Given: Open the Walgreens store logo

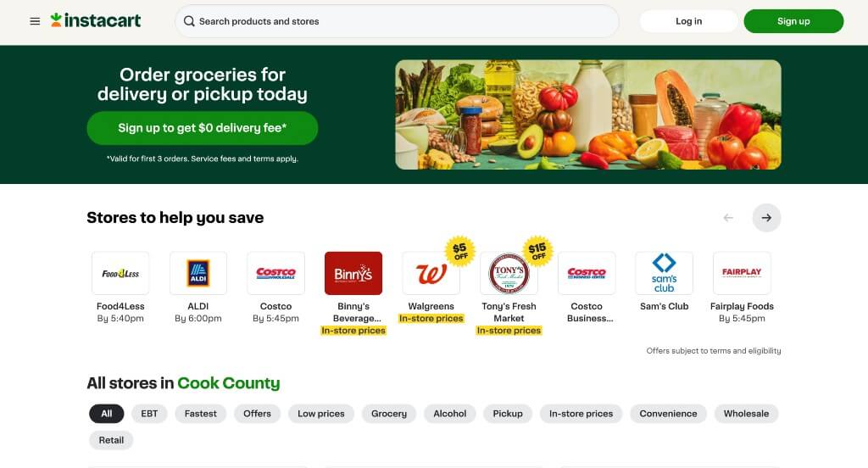Looking at the screenshot, I should [x=431, y=273].
